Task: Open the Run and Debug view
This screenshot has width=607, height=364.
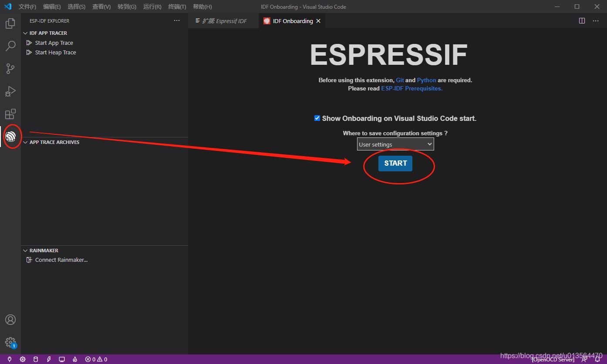Action: (x=10, y=91)
